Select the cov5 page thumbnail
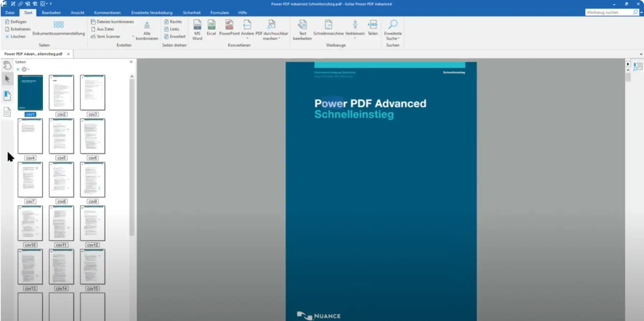The image size is (644, 321). (x=61, y=136)
